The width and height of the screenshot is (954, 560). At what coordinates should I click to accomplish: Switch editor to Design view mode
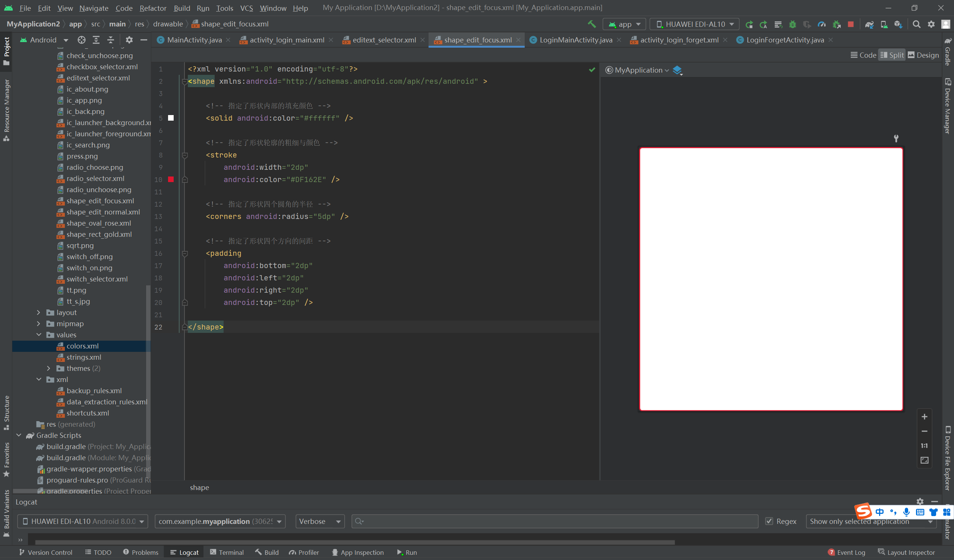click(x=923, y=55)
